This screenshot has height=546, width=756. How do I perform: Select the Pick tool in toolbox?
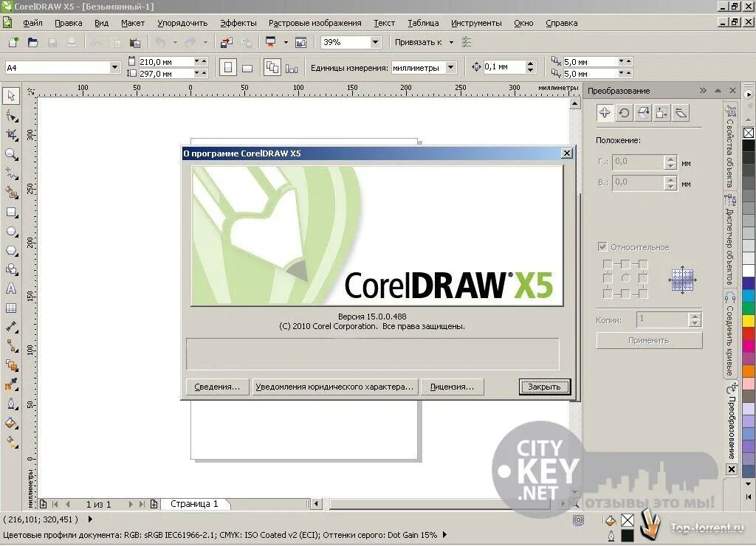click(12, 96)
